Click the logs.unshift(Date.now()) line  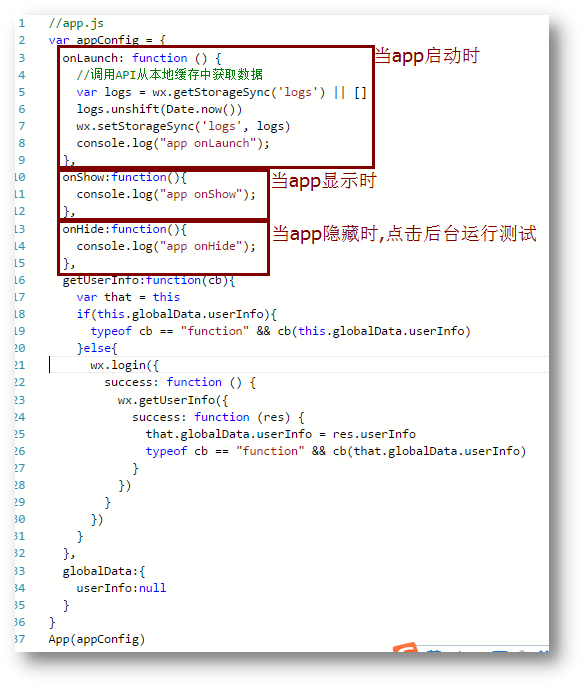point(159,109)
